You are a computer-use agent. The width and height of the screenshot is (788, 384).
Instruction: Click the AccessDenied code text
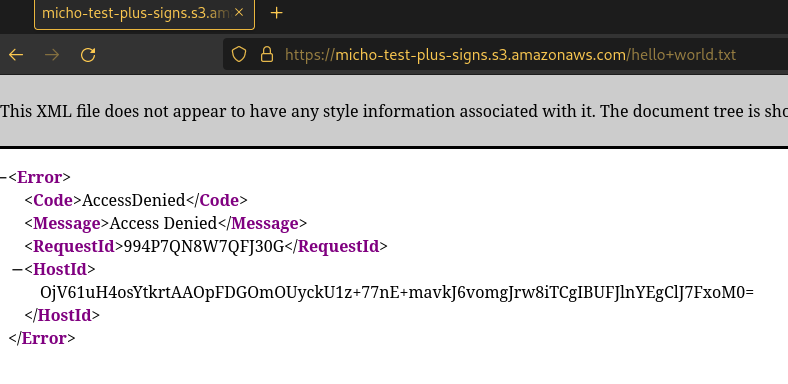point(134,200)
